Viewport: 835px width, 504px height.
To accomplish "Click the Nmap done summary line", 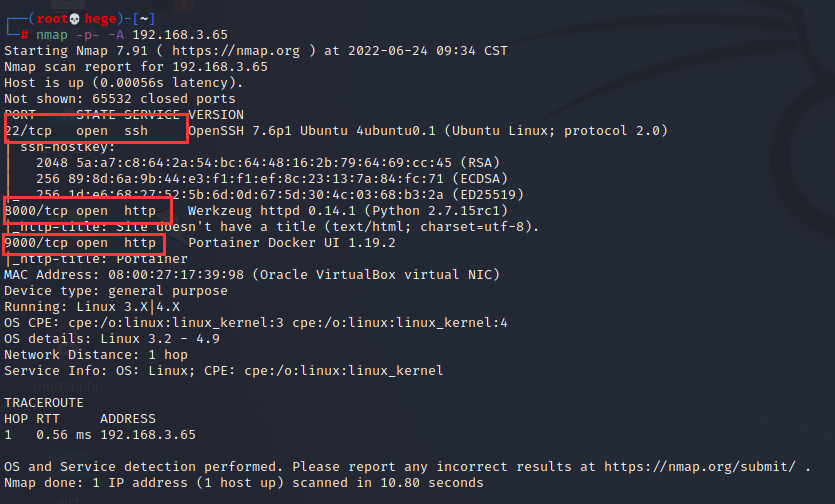I will tap(244, 483).
